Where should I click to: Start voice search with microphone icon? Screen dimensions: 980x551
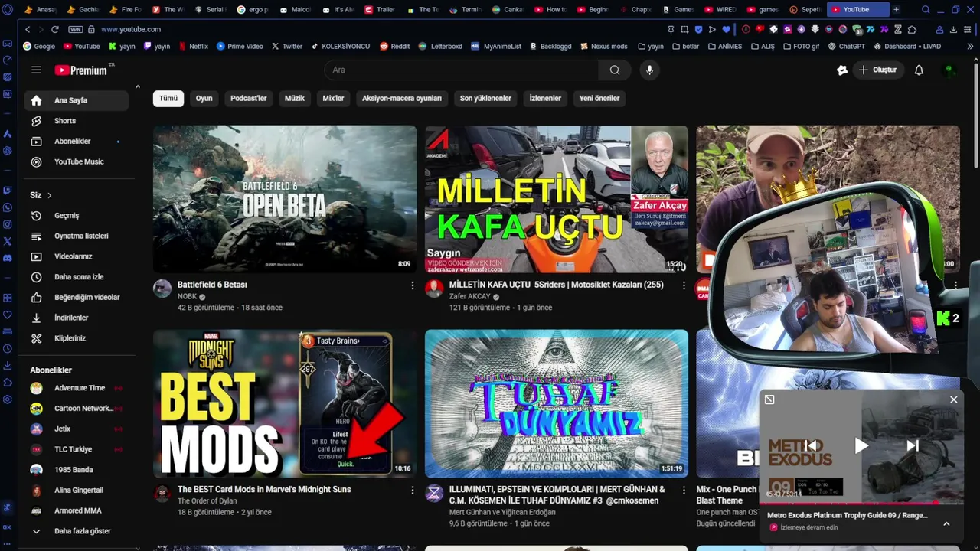(649, 70)
